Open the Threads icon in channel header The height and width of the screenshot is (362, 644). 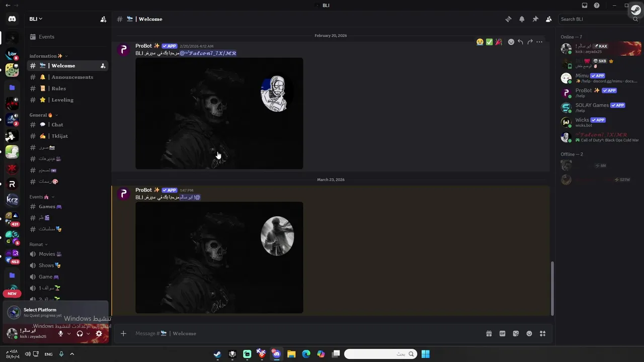point(509,19)
